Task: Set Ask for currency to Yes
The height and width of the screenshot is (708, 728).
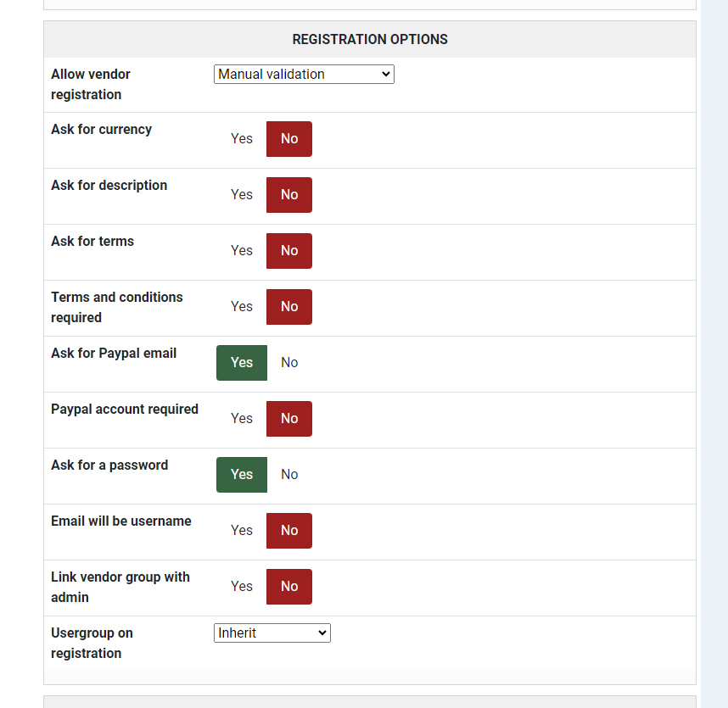Action: click(x=242, y=139)
